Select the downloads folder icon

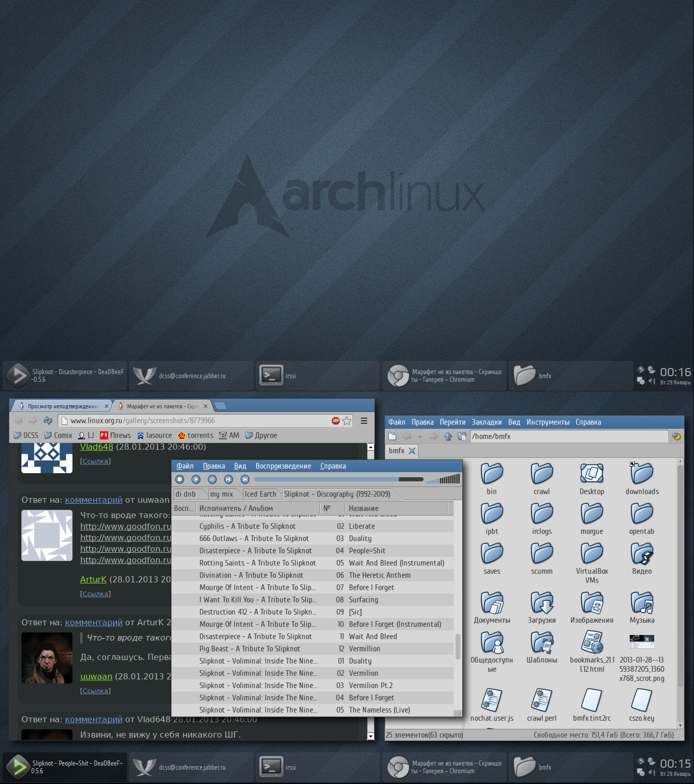[642, 474]
